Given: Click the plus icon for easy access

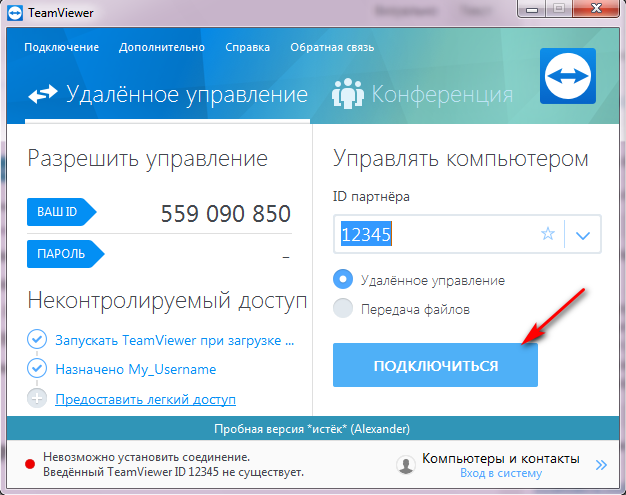Looking at the screenshot, I should click(x=37, y=398).
